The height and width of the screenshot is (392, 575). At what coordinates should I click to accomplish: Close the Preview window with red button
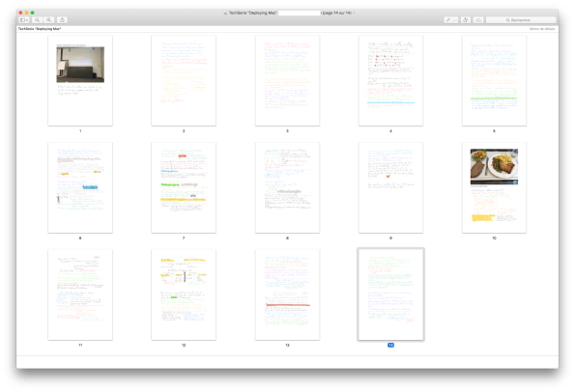pyautogui.click(x=20, y=13)
